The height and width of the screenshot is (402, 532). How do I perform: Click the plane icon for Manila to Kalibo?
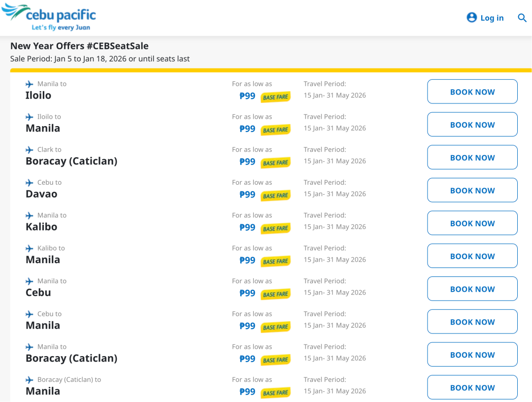click(x=30, y=216)
